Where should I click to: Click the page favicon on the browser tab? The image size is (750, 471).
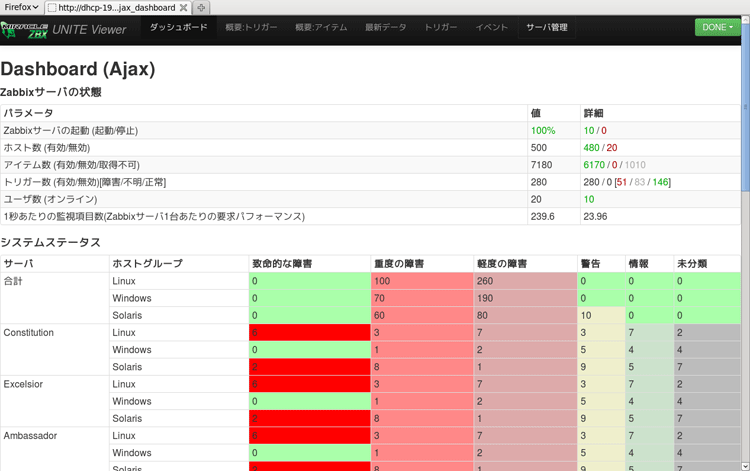(52, 7)
